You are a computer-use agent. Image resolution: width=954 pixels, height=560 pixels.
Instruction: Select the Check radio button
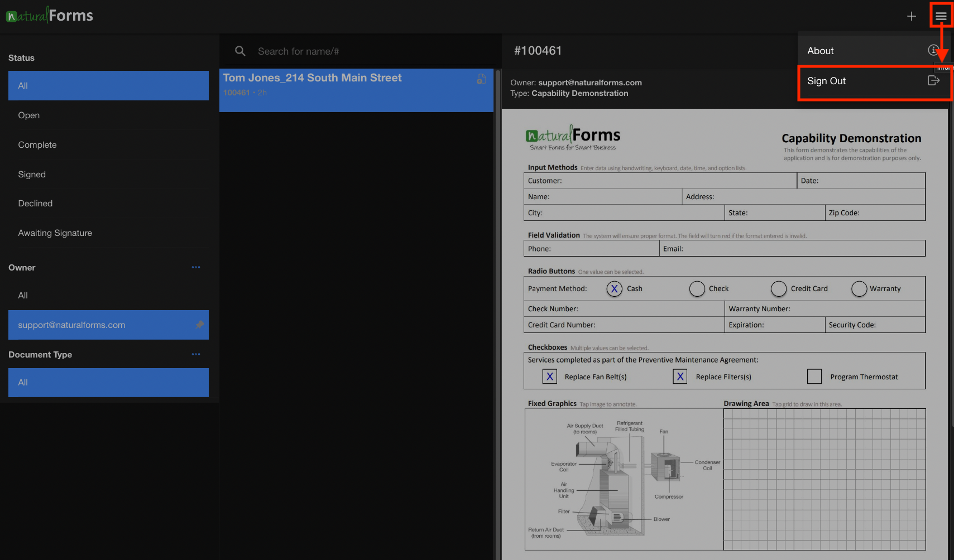[697, 289]
